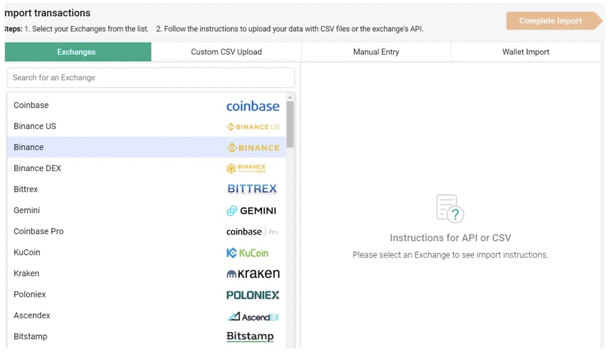The width and height of the screenshot is (608, 364).
Task: Select the Gemini exchange logo
Action: click(x=251, y=210)
